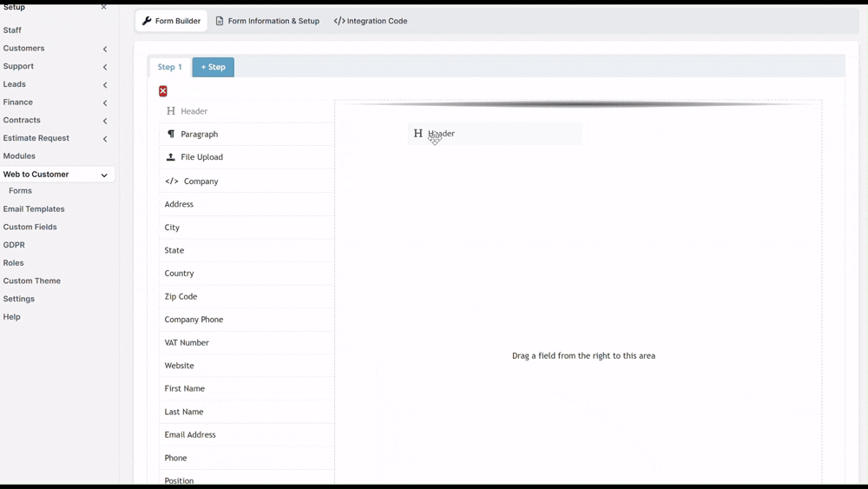Add a new step with + Step
This screenshot has height=489, width=868.
pos(214,67)
